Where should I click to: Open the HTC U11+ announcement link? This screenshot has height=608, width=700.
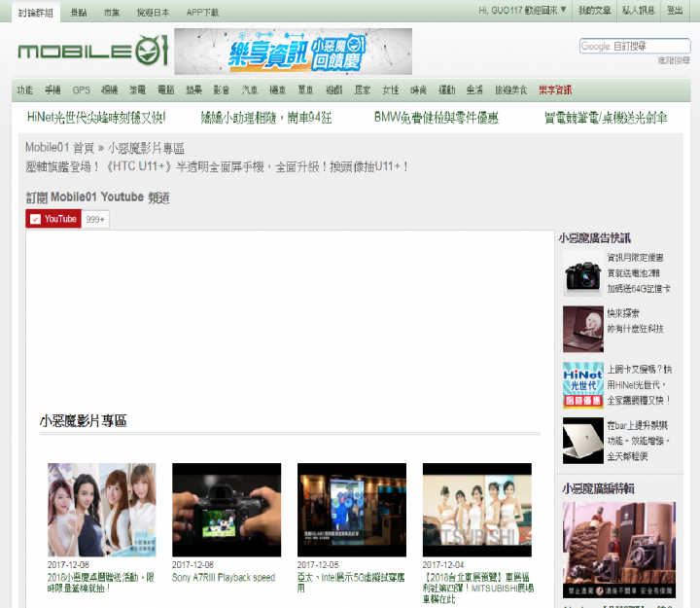click(217, 166)
